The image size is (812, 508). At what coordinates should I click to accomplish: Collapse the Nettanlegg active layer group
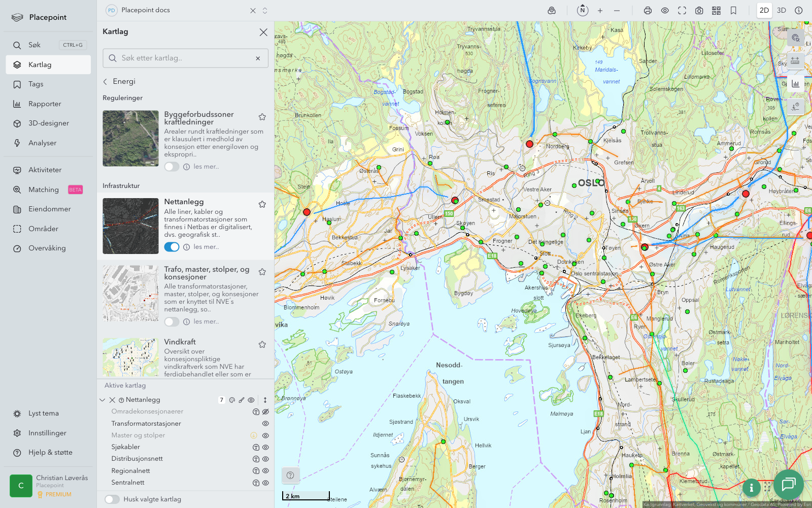(103, 400)
